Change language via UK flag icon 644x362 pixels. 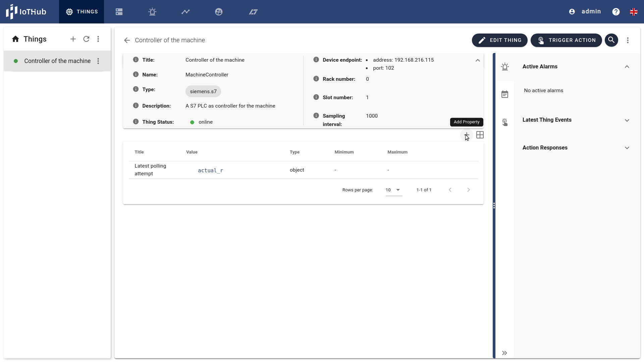(634, 12)
